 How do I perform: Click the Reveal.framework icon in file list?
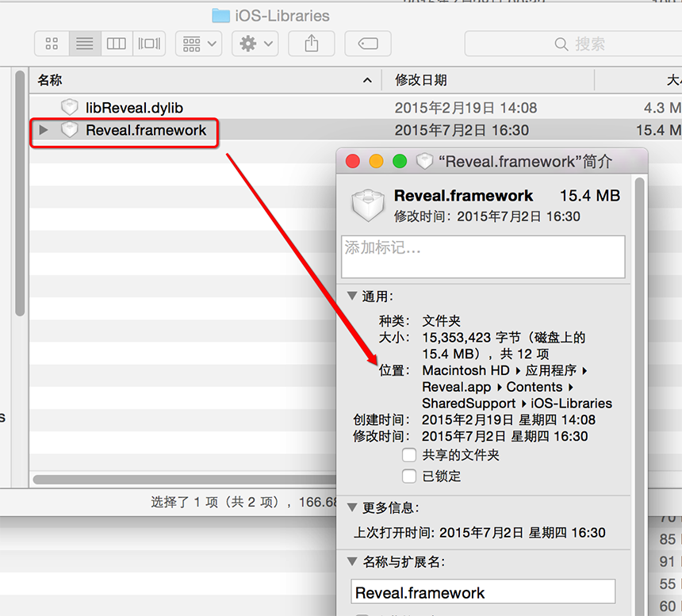(70, 129)
